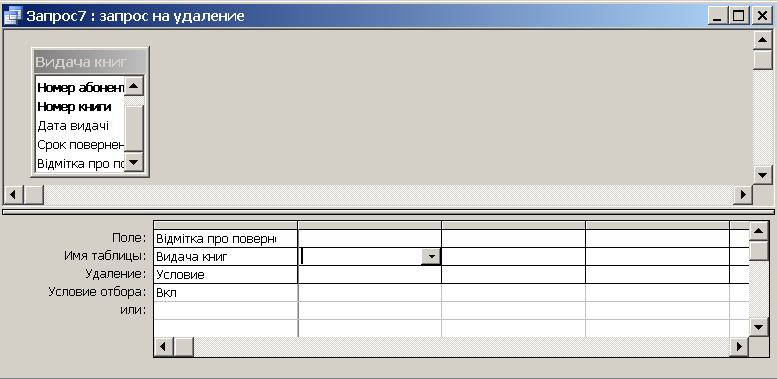
Task: Click the Поле cell in fourth column
Action: coord(658,239)
